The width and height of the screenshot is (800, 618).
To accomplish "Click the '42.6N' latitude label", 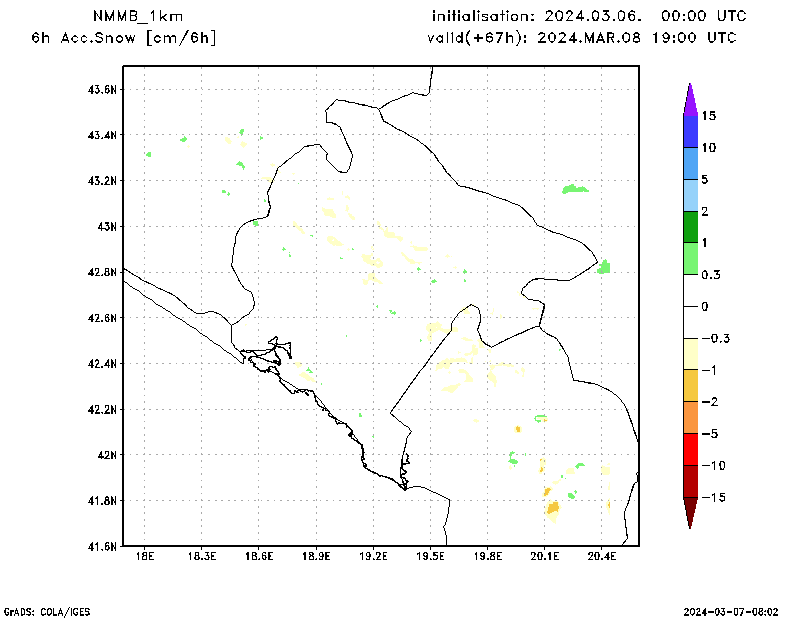I will [102, 318].
